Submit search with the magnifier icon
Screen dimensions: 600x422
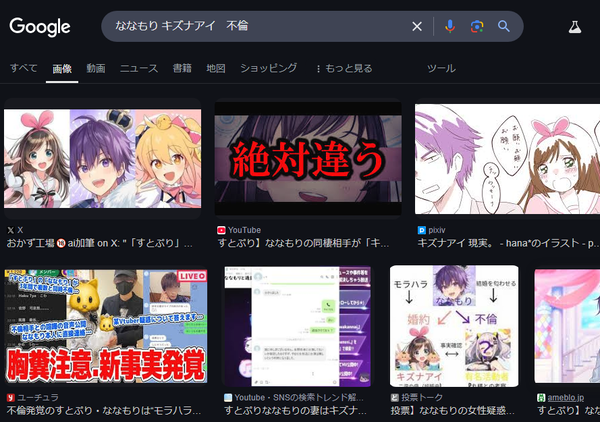coord(504,26)
